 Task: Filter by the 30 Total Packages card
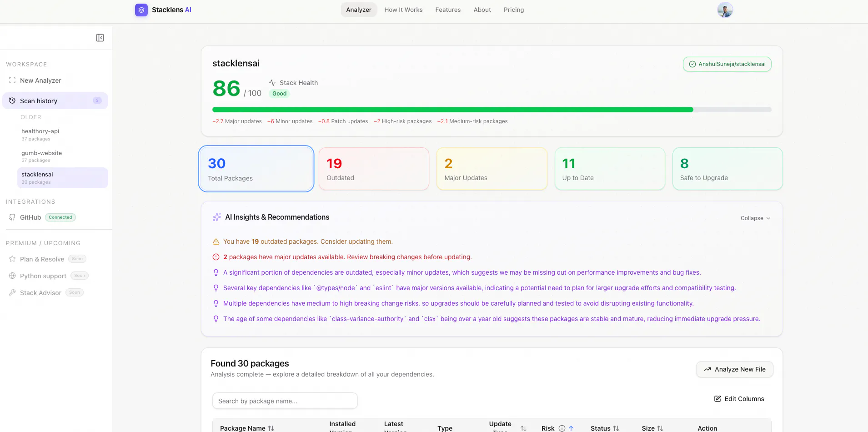256,169
